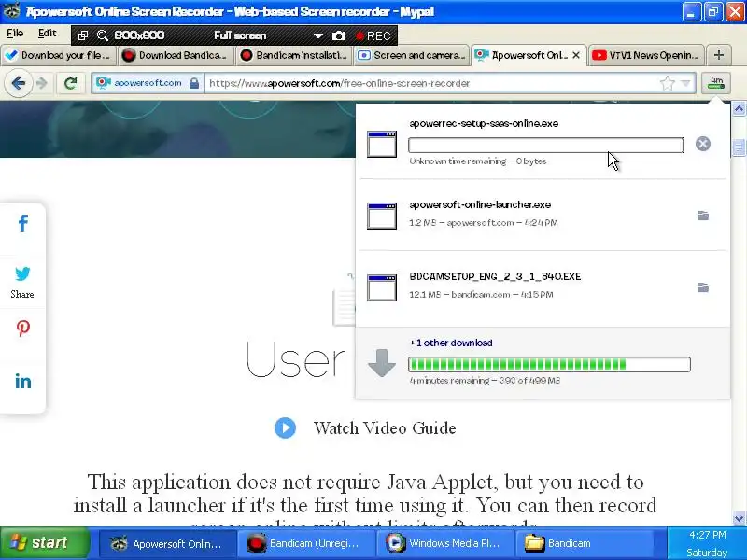This screenshot has width=747, height=560.
Task: Play the Watch Video Guide button
Action: click(285, 427)
